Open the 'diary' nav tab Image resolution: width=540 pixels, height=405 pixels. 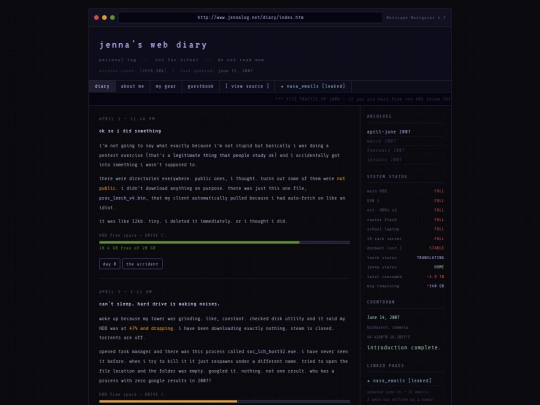click(102, 86)
